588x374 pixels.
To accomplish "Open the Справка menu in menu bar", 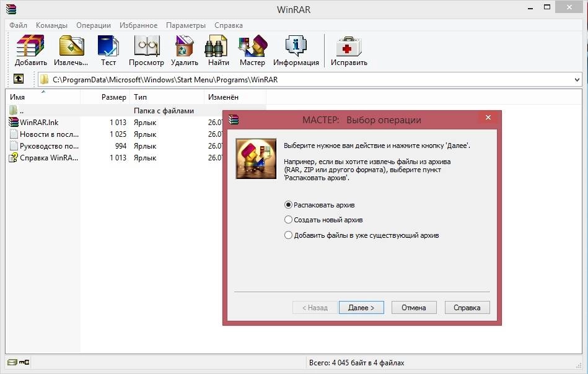I will coord(229,25).
